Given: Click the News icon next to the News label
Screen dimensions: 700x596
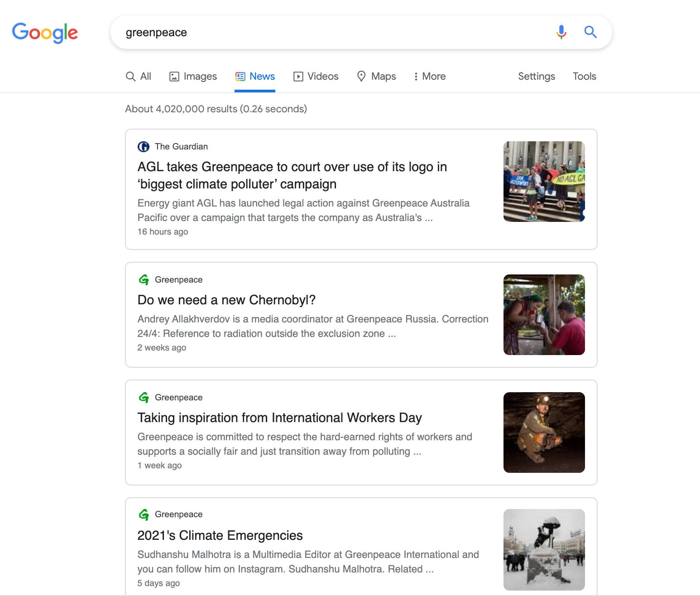Looking at the screenshot, I should [240, 76].
